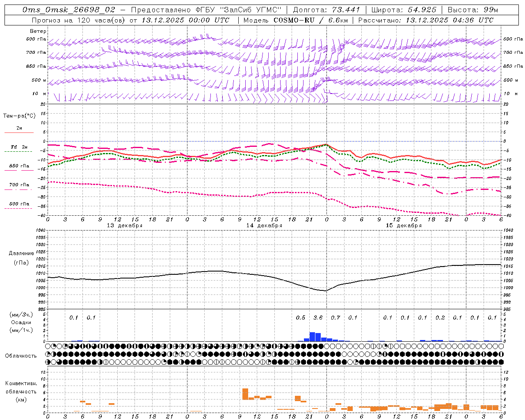Click the 10 м wind level label on the left

pos(39,94)
